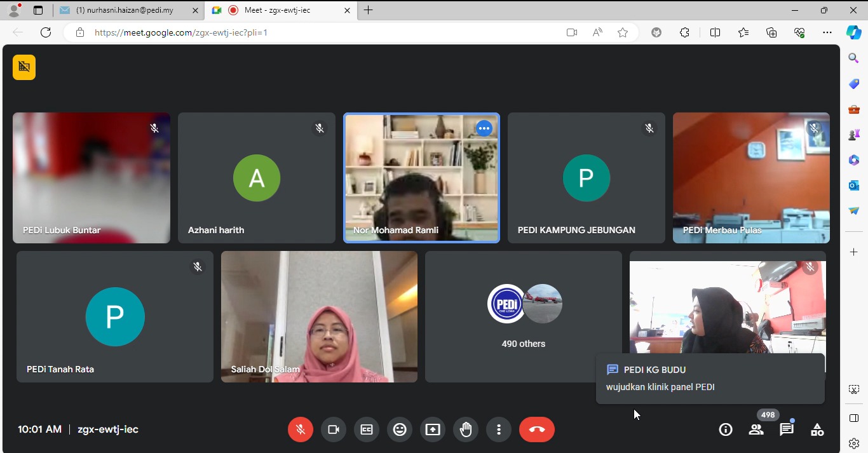This screenshot has width=868, height=453.
Task: Open the Favorites list icon
Action: click(x=743, y=32)
